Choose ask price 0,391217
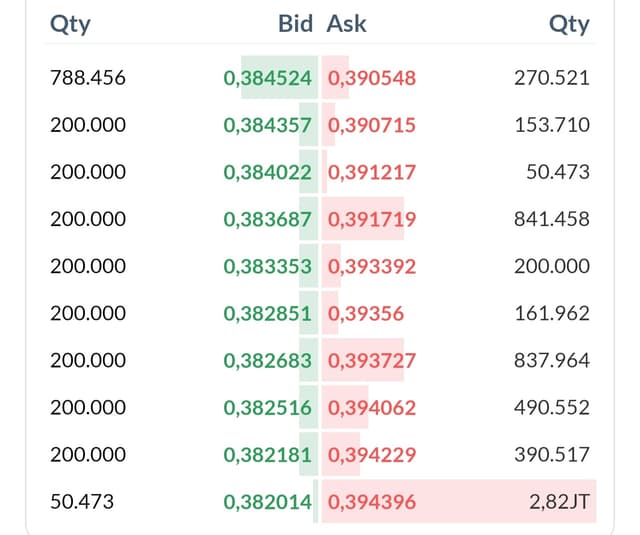Screen dimensions: 640x535 coord(372,172)
